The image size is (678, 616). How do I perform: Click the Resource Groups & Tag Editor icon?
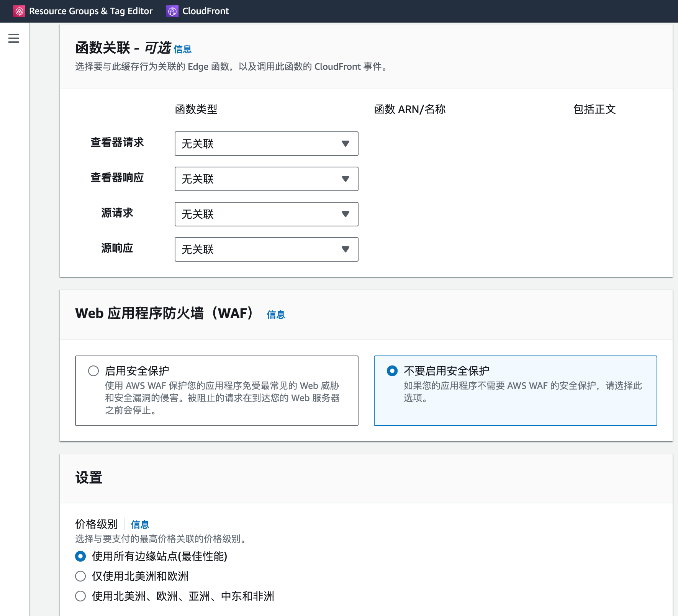click(19, 11)
